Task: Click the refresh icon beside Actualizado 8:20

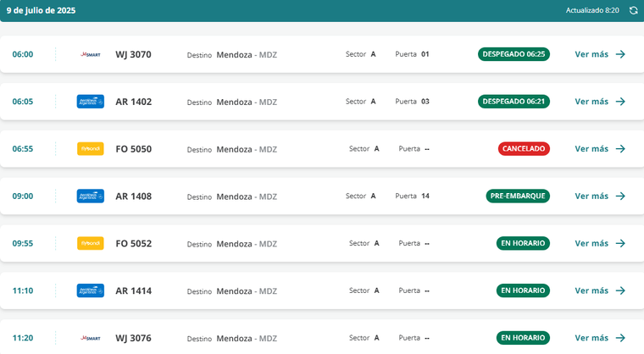Action: click(x=633, y=10)
